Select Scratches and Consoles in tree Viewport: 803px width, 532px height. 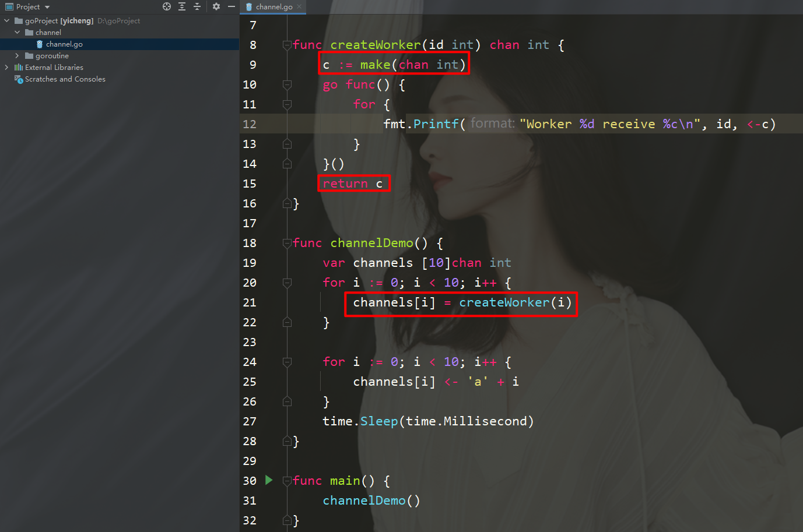pyautogui.click(x=65, y=79)
